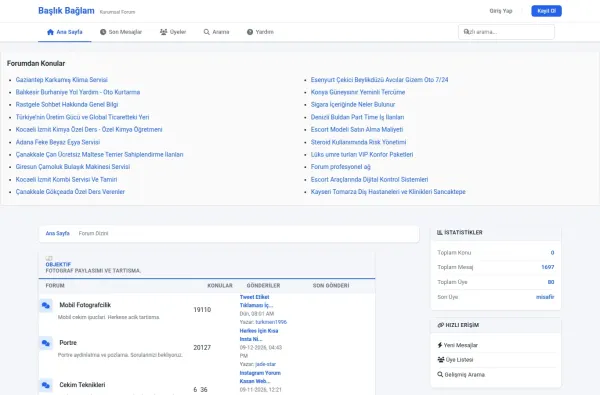Open the Cekim Teknikleri forum
The height and width of the screenshot is (395, 600).
(x=82, y=385)
